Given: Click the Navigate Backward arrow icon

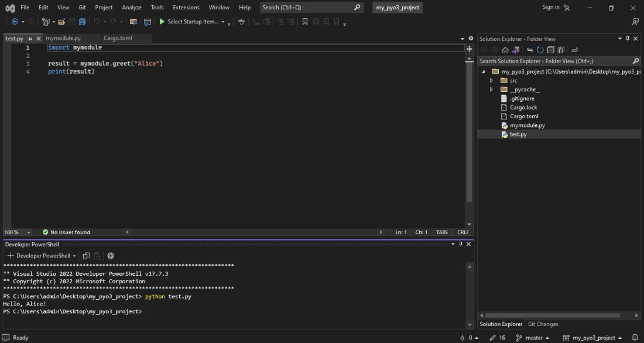Looking at the screenshot, I should click(15, 22).
